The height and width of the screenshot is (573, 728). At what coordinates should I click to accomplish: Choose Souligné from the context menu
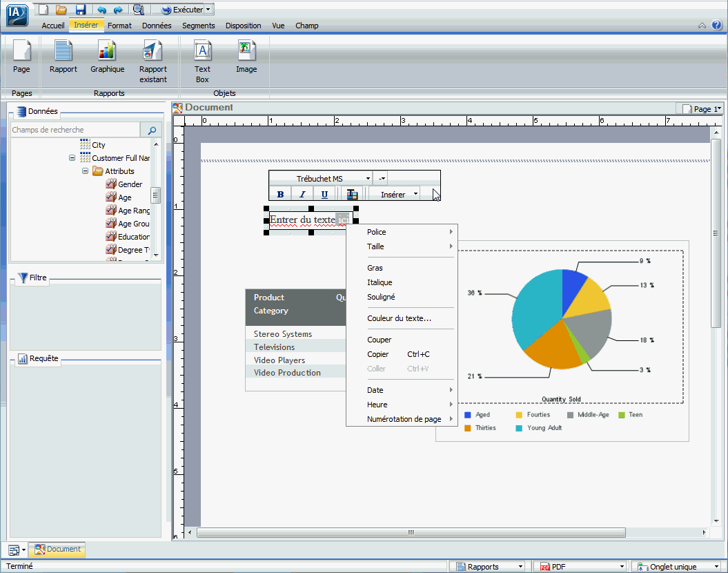pos(402,297)
